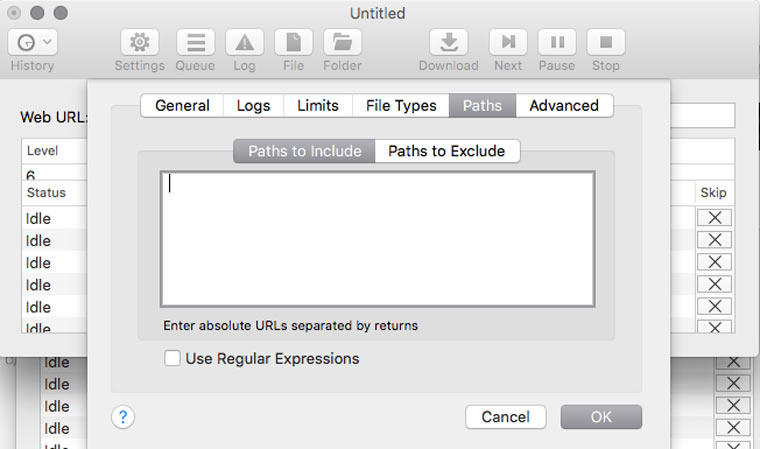Image resolution: width=760 pixels, height=449 pixels.
Task: Switch to the Advanced tab
Action: point(564,106)
